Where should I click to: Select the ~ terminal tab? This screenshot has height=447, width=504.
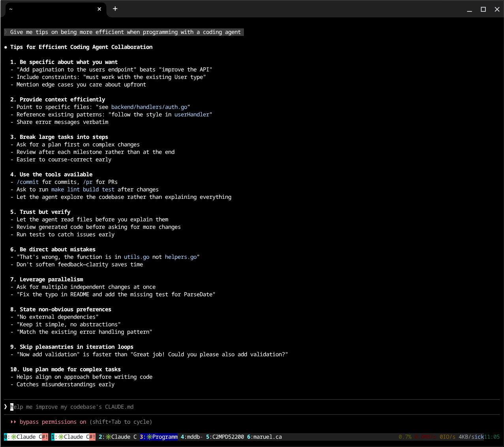(47, 9)
